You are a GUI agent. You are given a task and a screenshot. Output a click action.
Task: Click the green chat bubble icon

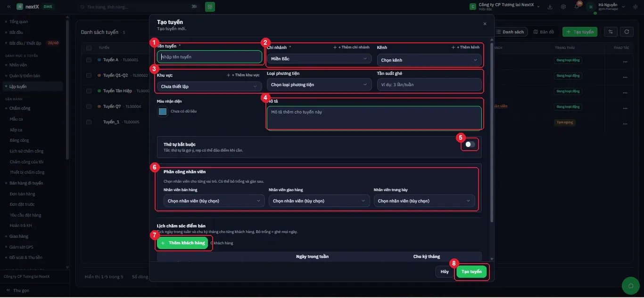click(x=630, y=285)
